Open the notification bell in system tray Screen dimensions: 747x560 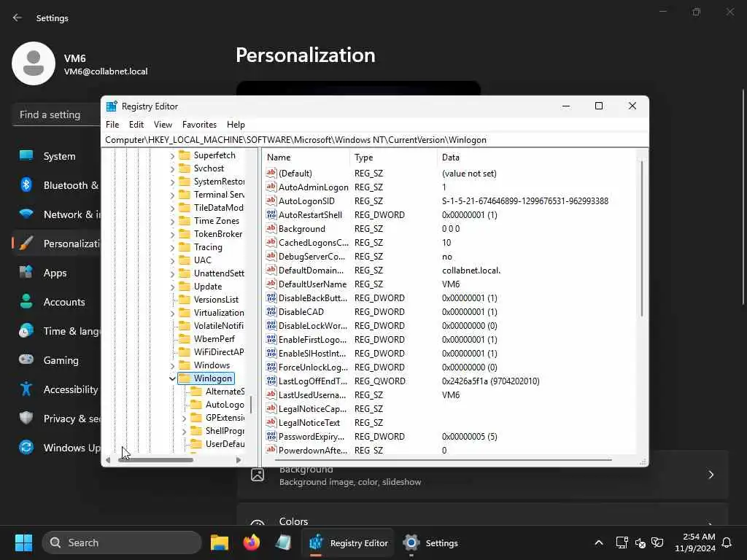(727, 542)
